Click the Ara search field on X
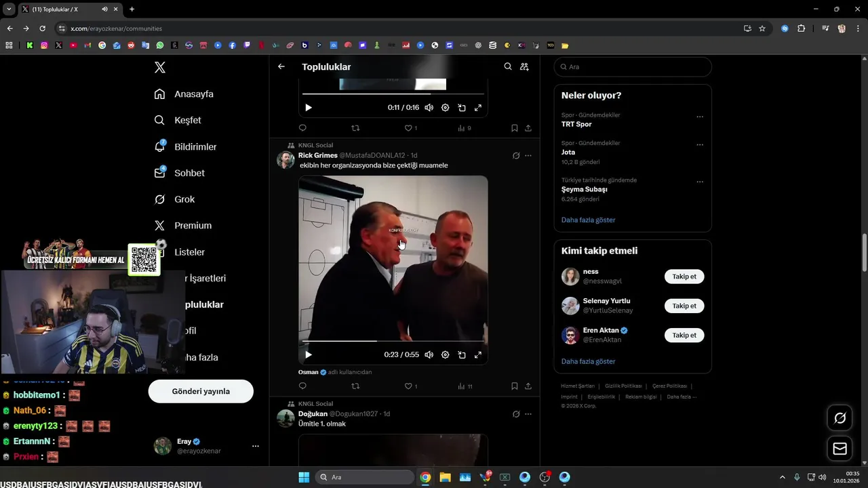868x488 pixels. [633, 66]
